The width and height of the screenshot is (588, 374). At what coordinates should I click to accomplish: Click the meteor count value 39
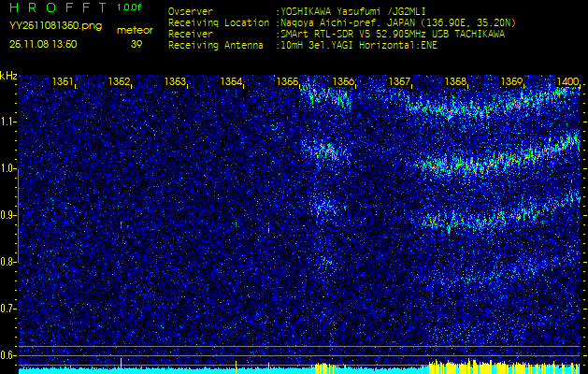pyautogui.click(x=136, y=44)
